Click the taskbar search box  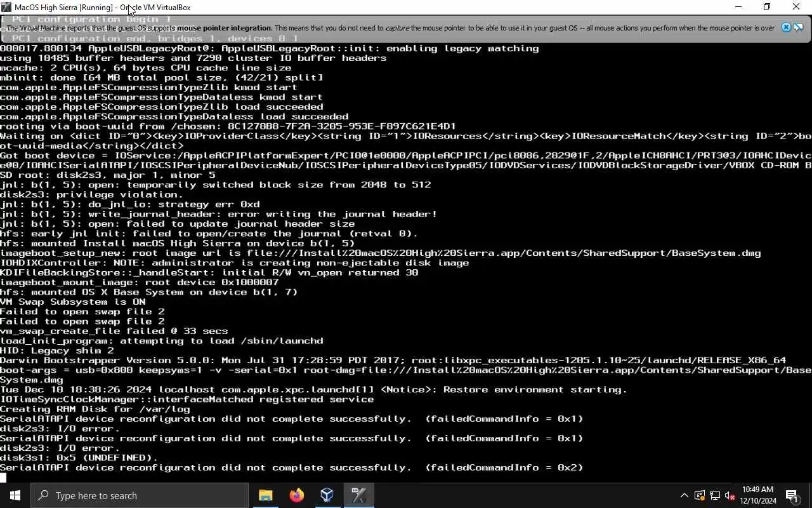[x=140, y=495]
